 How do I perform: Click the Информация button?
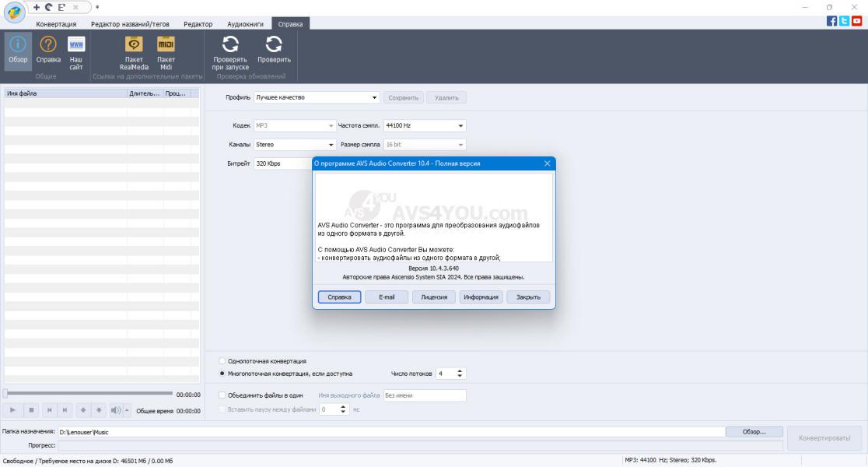(481, 297)
